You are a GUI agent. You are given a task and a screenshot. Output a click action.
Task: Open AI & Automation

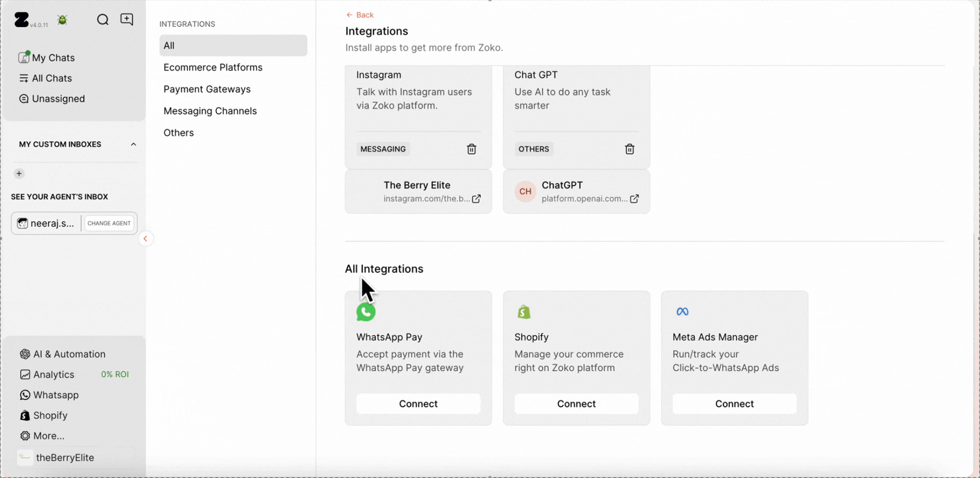click(x=63, y=354)
